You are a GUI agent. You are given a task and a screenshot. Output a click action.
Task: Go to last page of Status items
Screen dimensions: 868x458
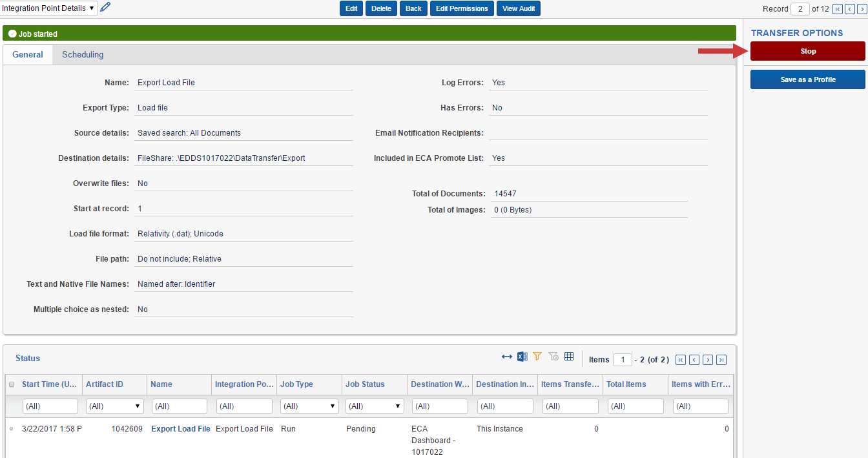coord(721,360)
